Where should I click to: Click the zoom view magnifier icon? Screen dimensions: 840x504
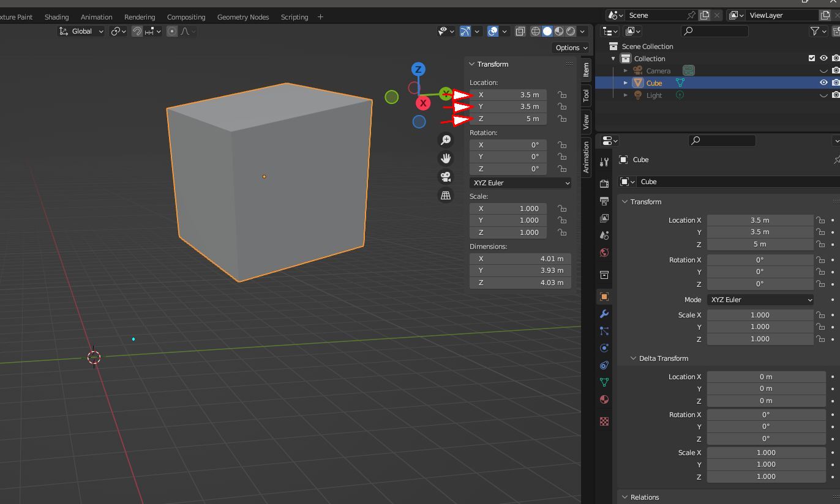coord(446,140)
